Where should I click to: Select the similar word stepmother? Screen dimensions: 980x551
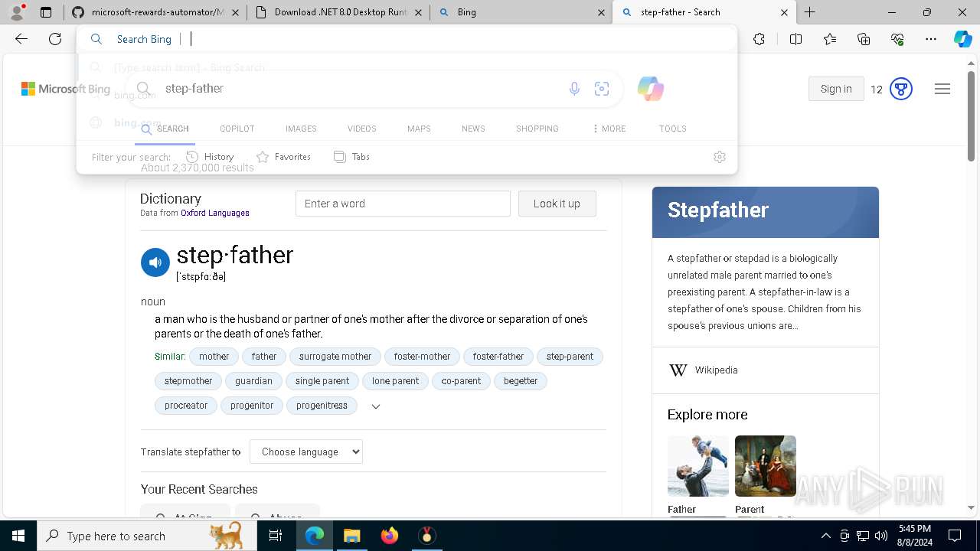pos(188,381)
